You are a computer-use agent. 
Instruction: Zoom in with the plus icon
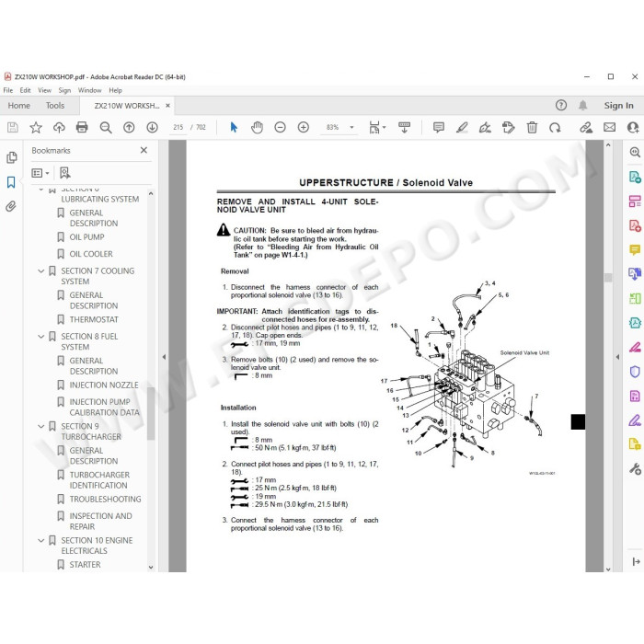(303, 127)
